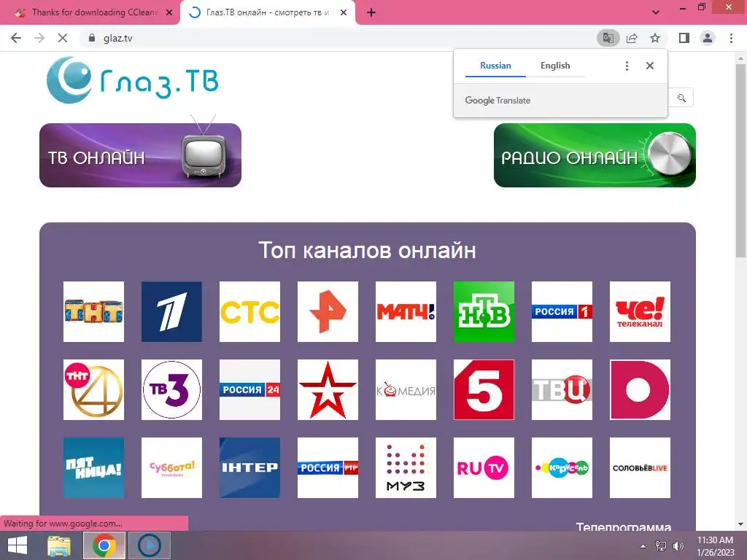Open the Chrome profile avatar

[708, 38]
